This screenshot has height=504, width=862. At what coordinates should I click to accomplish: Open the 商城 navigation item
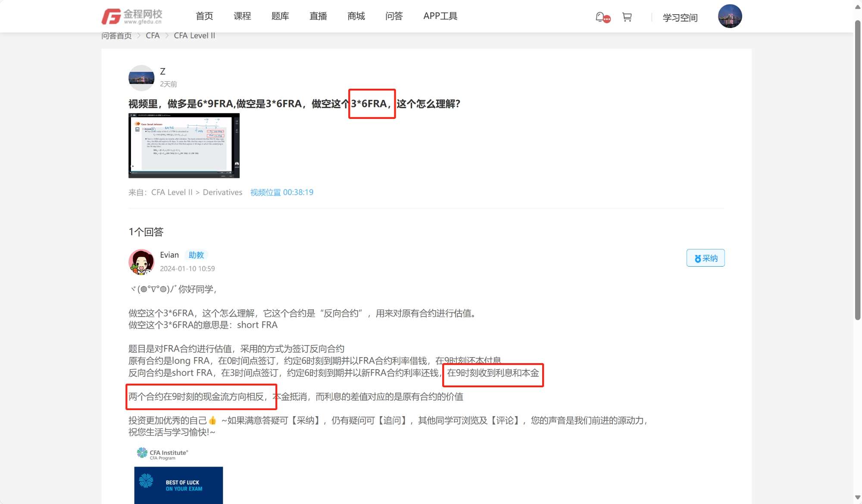(x=356, y=16)
